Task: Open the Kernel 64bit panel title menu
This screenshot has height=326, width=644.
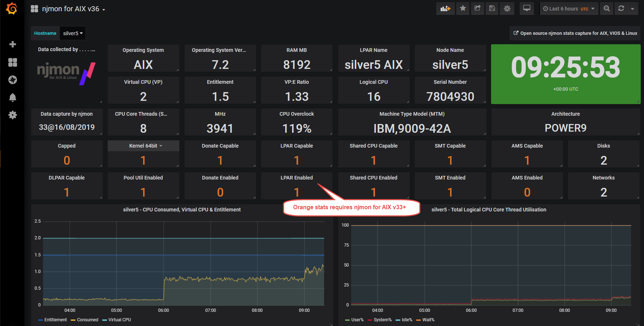Action: click(x=144, y=146)
